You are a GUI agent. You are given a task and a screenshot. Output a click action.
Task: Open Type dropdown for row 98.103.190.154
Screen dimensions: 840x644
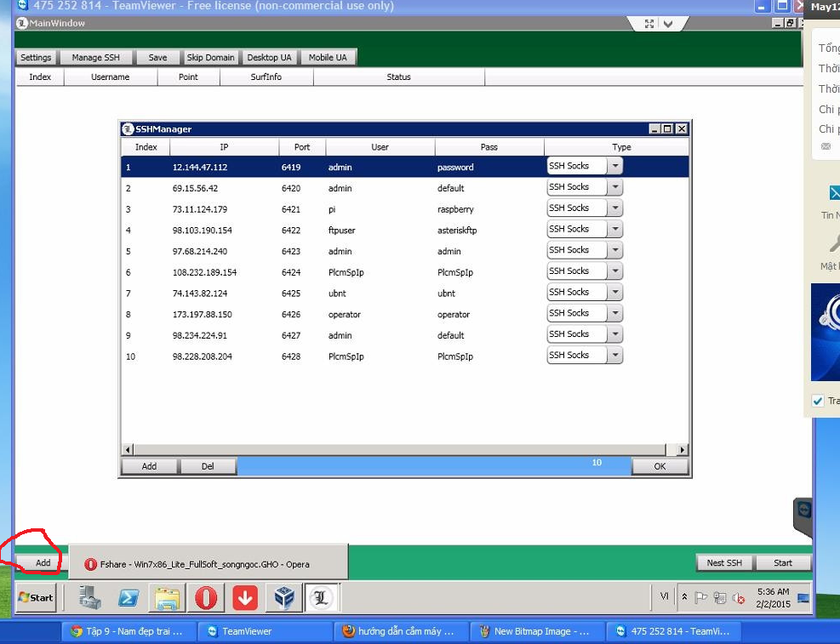click(x=615, y=229)
